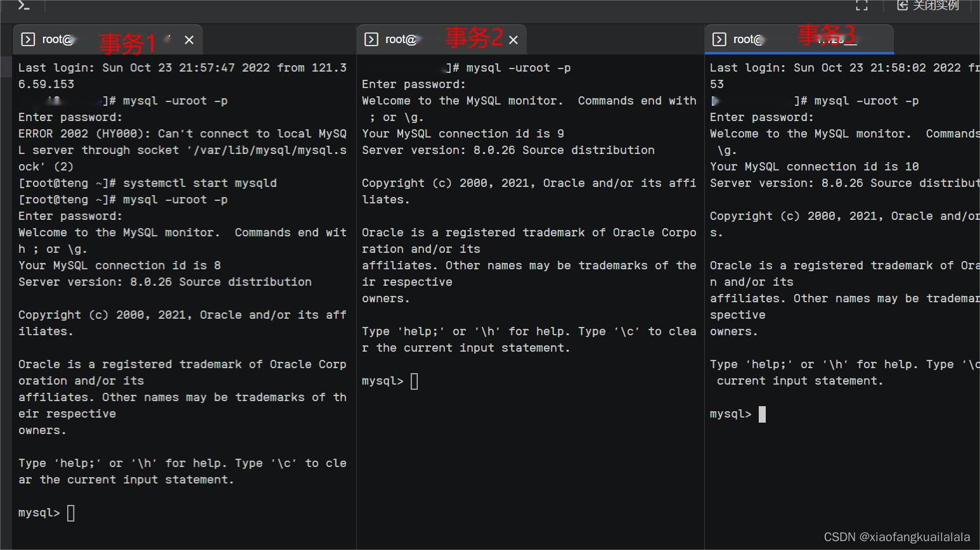This screenshot has height=550, width=980.
Task: Click 'Server version: 8.0.26 Source distribution' in the first terminal
Action: tap(165, 282)
